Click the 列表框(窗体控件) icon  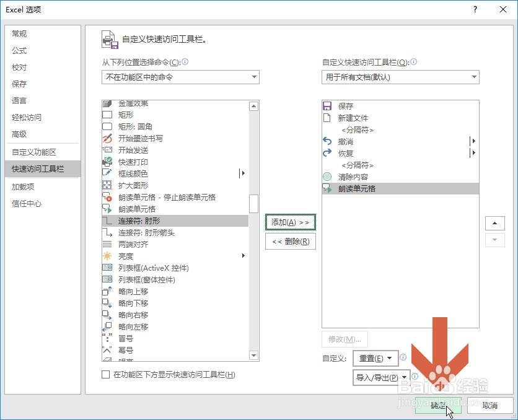pyautogui.click(x=107, y=279)
